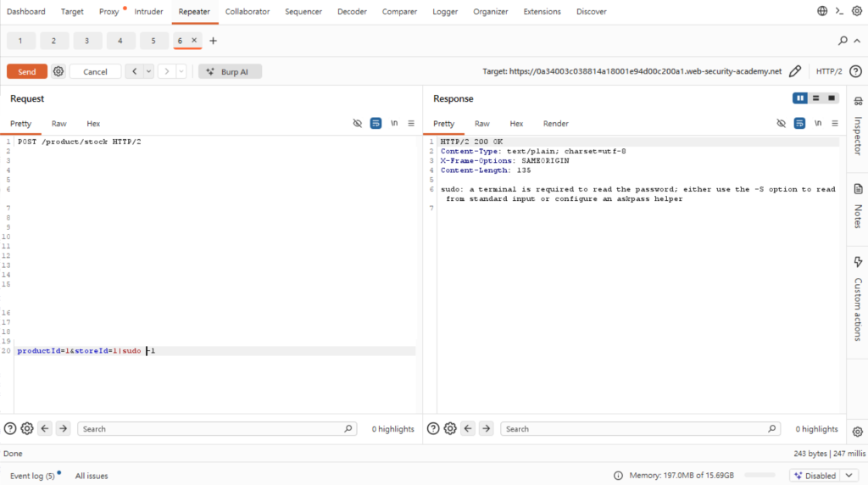868x485 pixels.
Task: Open help icon next to HTTP/2
Action: (x=855, y=71)
